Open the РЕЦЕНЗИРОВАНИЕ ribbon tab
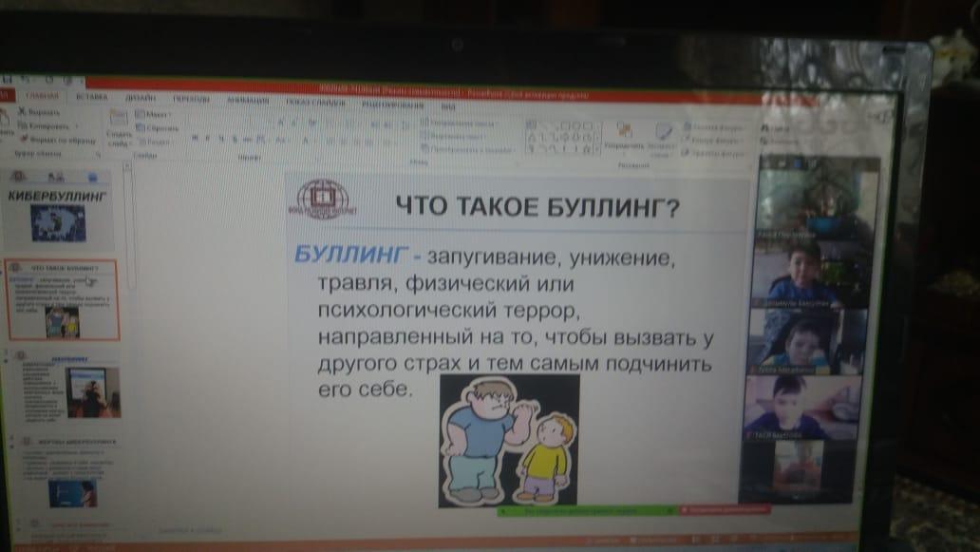Image resolution: width=980 pixels, height=552 pixels. [392, 105]
